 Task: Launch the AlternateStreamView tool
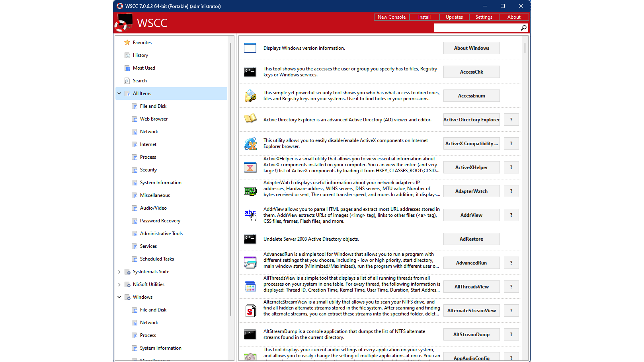tap(472, 311)
